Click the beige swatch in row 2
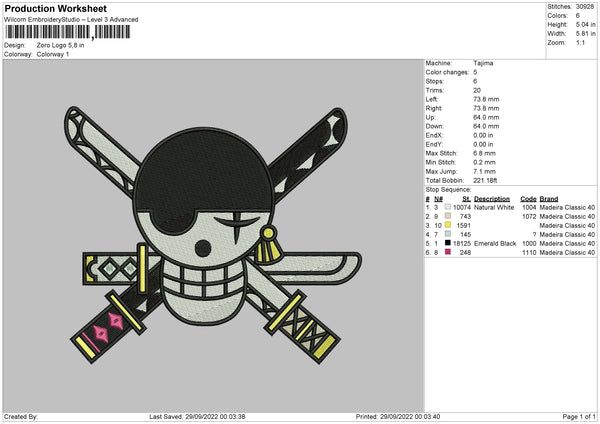 (x=448, y=216)
